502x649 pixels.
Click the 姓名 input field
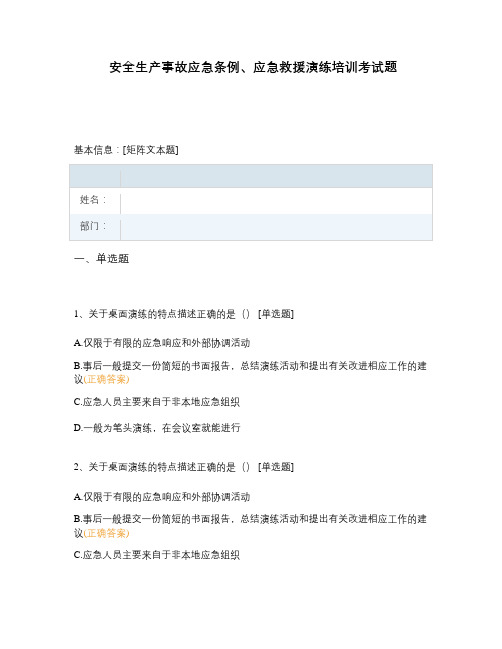[x=276, y=201]
